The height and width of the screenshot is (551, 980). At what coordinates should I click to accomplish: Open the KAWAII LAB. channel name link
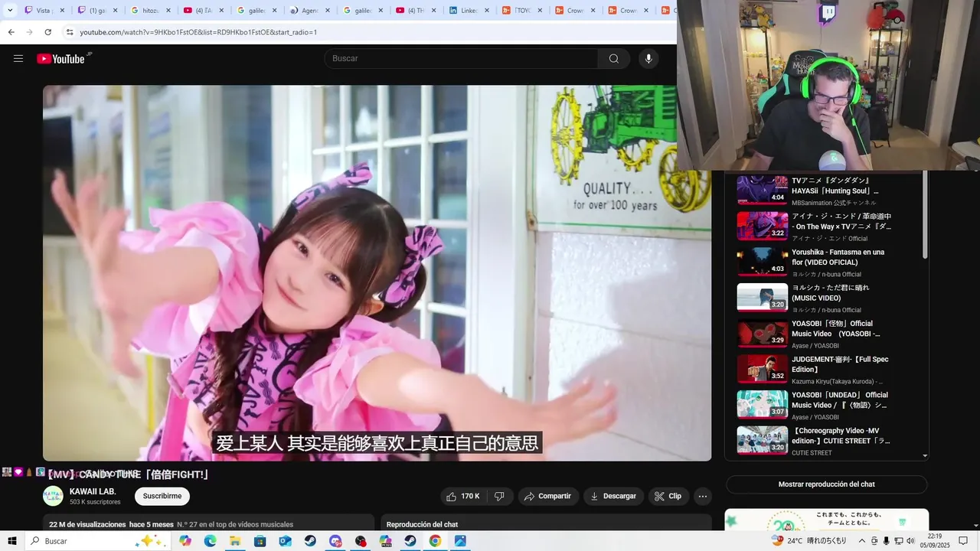click(x=93, y=491)
